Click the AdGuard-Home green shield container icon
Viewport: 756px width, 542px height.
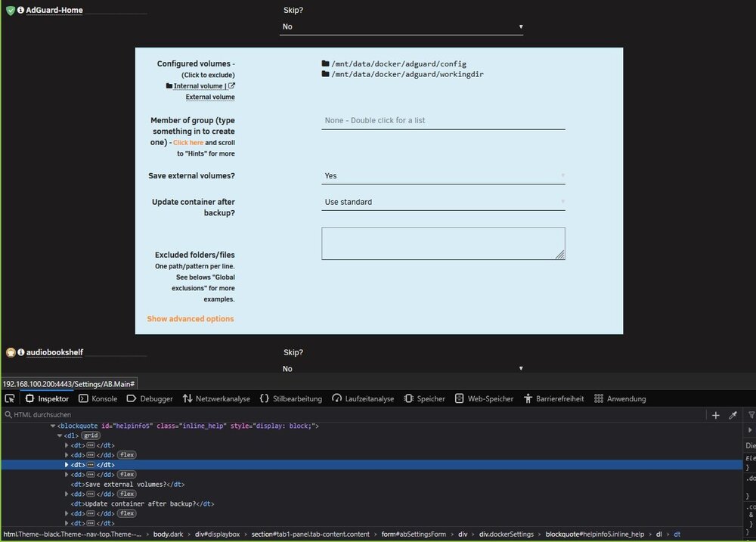[x=11, y=10]
